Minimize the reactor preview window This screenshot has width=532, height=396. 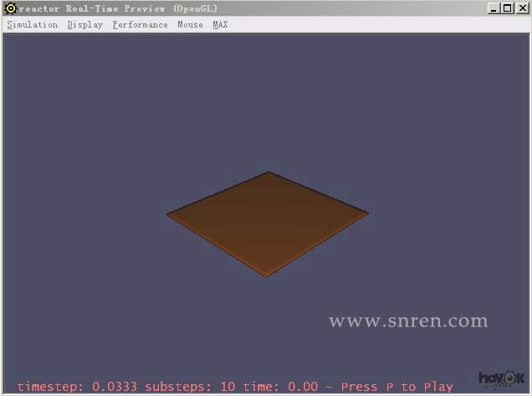pos(494,8)
